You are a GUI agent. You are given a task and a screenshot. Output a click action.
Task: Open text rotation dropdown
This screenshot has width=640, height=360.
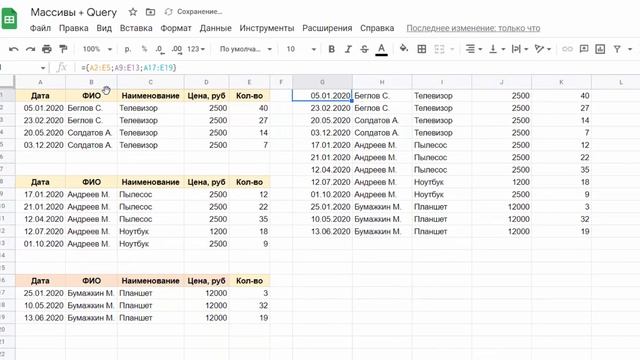click(543, 49)
